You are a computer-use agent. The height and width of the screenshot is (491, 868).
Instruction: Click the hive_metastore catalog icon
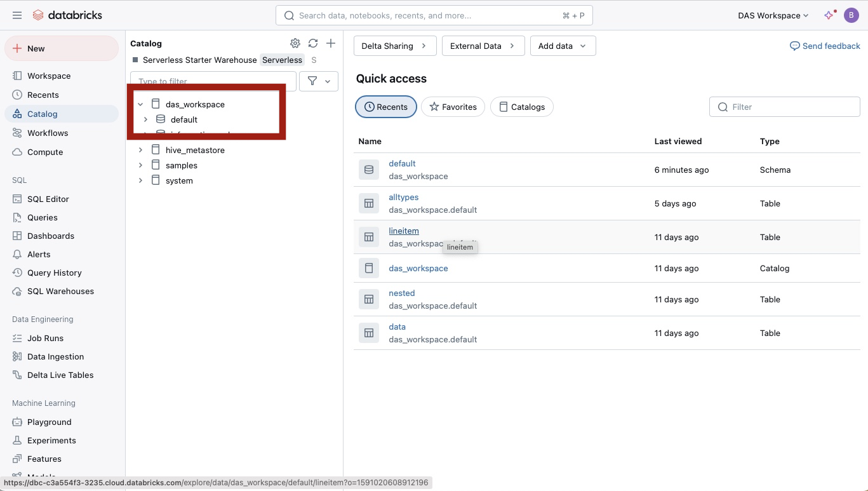156,150
